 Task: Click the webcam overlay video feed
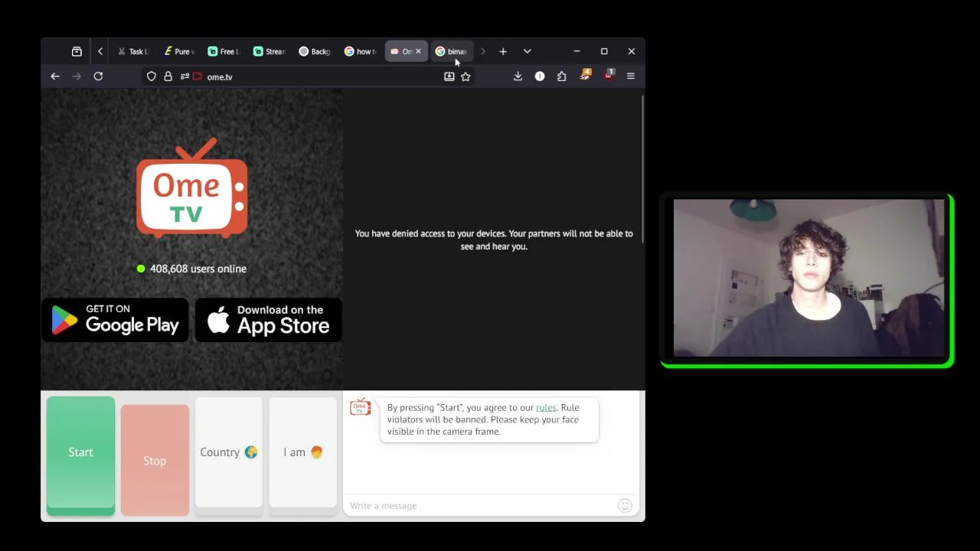[809, 279]
